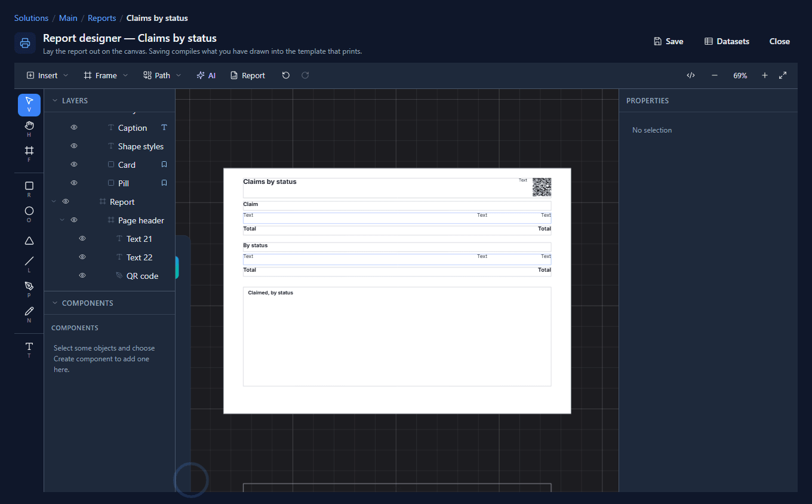812x504 pixels.
Task: Click the 69% zoom level
Action: (740, 76)
